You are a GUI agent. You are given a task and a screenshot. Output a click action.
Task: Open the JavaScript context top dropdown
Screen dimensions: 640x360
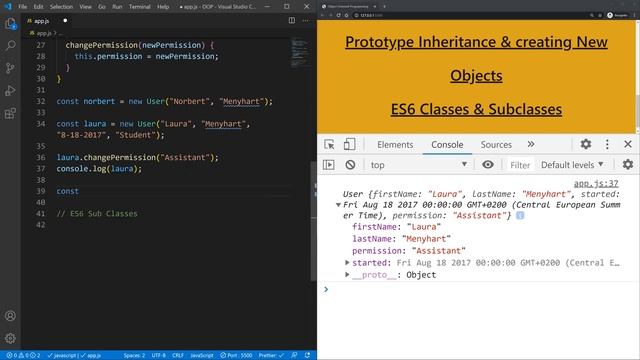pos(418,165)
